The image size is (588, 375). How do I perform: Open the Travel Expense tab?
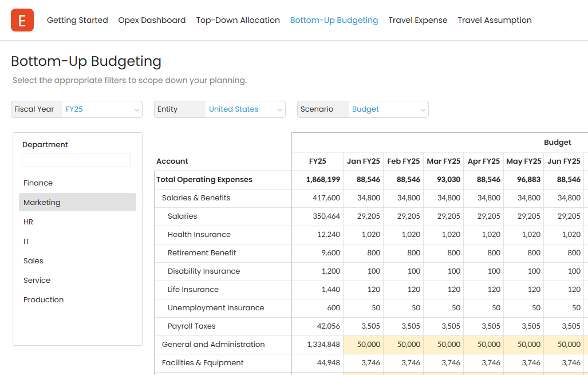417,20
